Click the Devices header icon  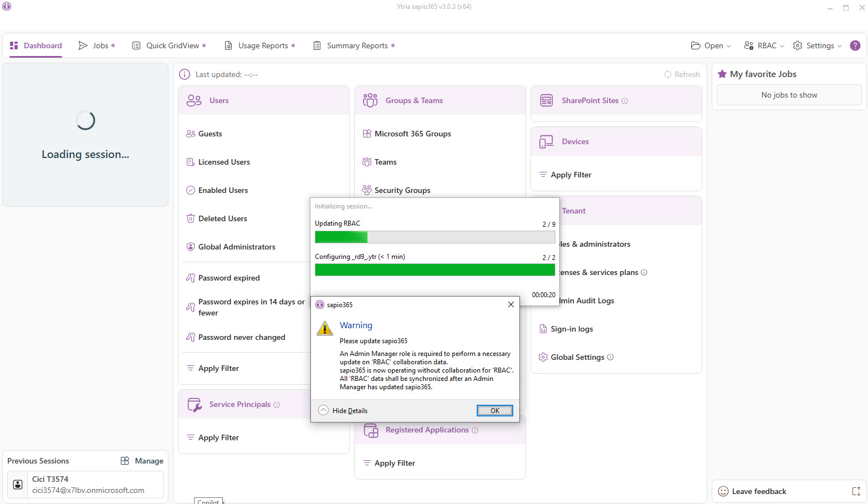[547, 141]
